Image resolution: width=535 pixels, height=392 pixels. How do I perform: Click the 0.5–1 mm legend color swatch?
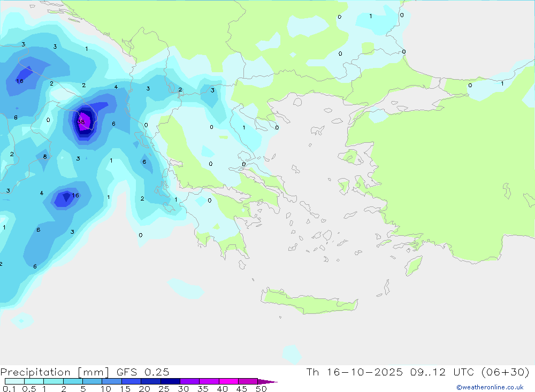[34, 381]
